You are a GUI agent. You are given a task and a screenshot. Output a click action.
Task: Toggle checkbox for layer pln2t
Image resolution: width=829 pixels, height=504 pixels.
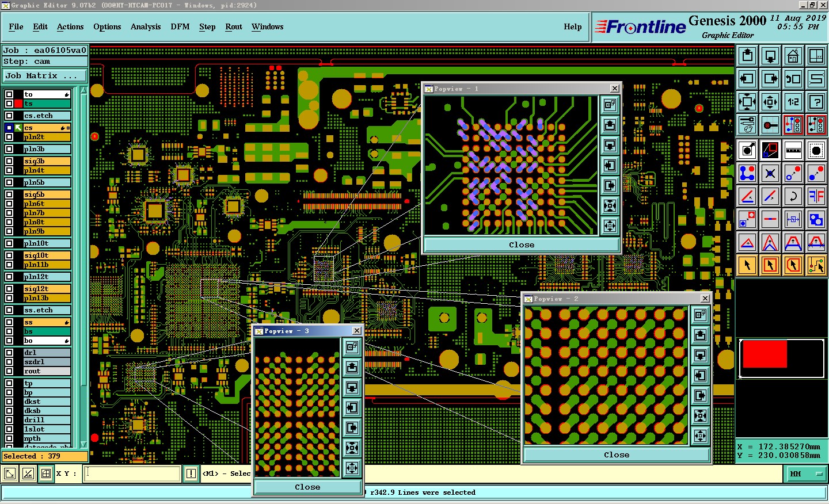9,137
